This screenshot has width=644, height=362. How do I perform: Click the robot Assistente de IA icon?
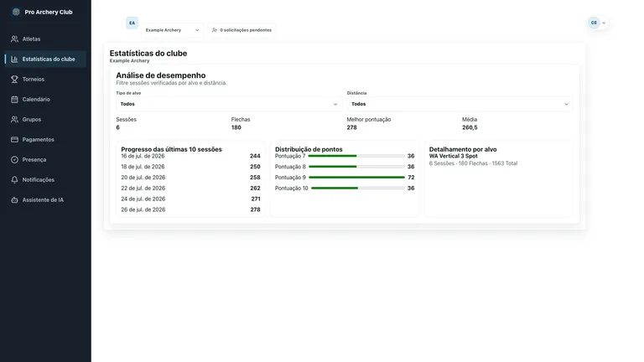pos(14,200)
